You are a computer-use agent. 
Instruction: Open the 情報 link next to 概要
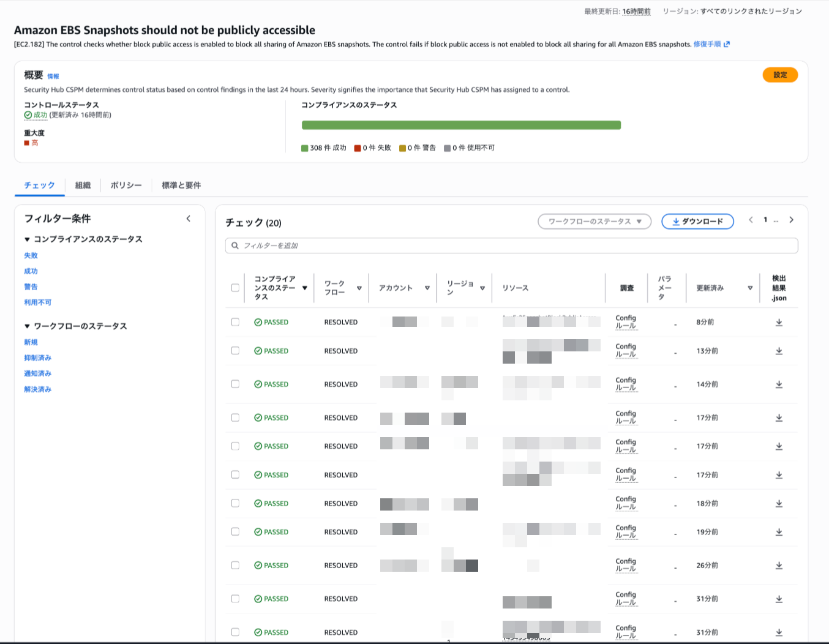53,77
